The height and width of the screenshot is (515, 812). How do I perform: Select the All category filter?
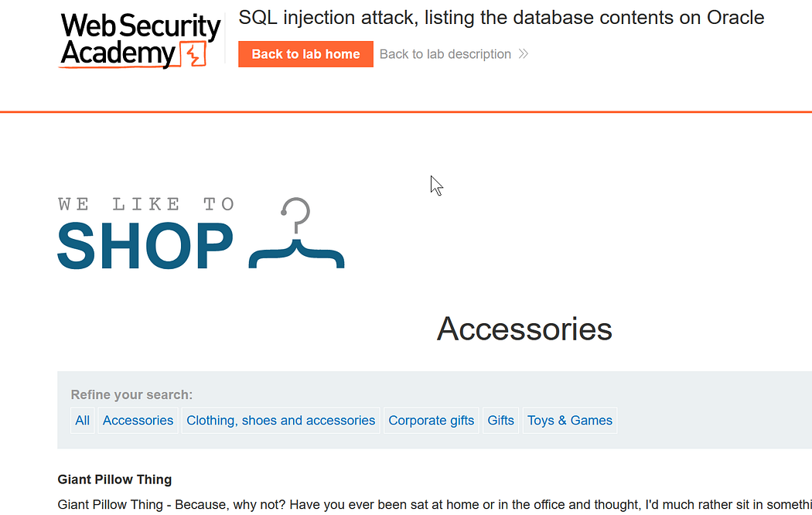click(83, 421)
